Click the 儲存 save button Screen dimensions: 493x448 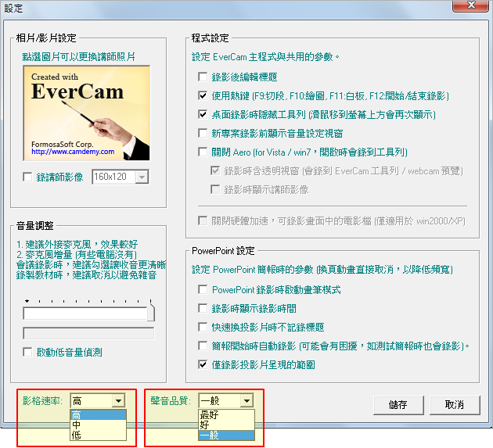click(398, 405)
